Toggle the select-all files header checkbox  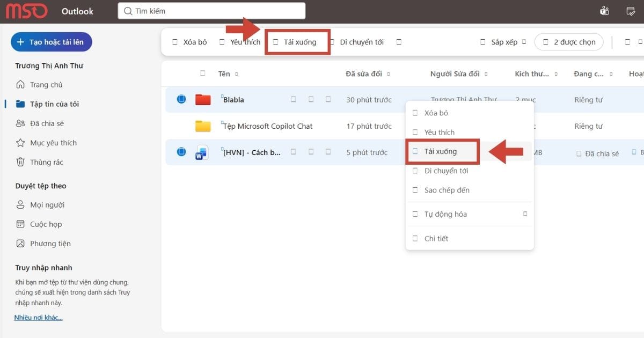coord(203,74)
